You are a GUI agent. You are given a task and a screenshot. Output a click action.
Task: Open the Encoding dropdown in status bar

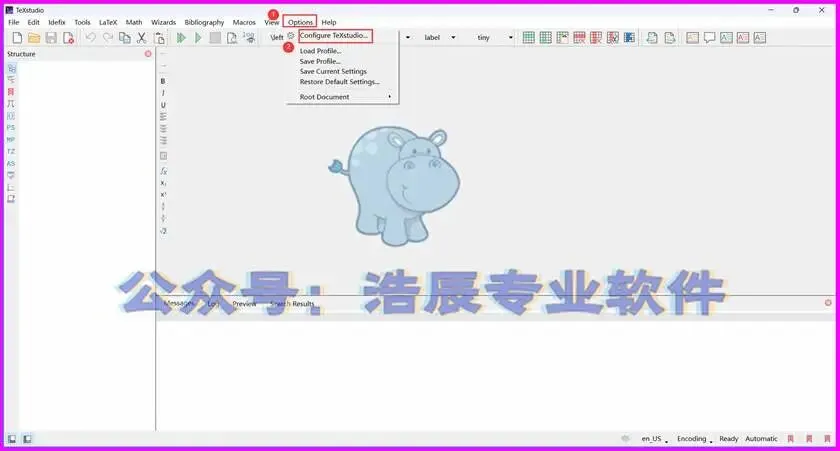click(x=695, y=439)
